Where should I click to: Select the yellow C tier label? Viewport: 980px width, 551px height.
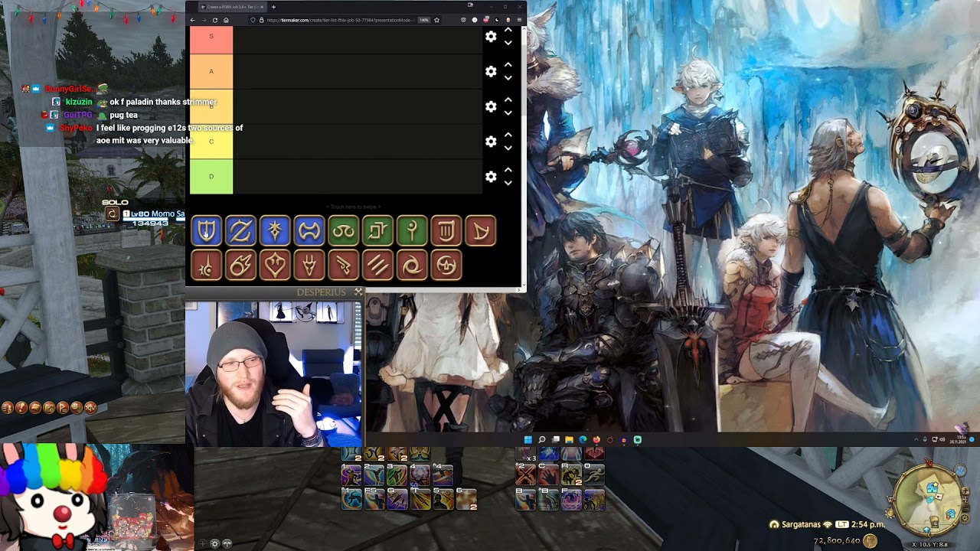click(211, 142)
